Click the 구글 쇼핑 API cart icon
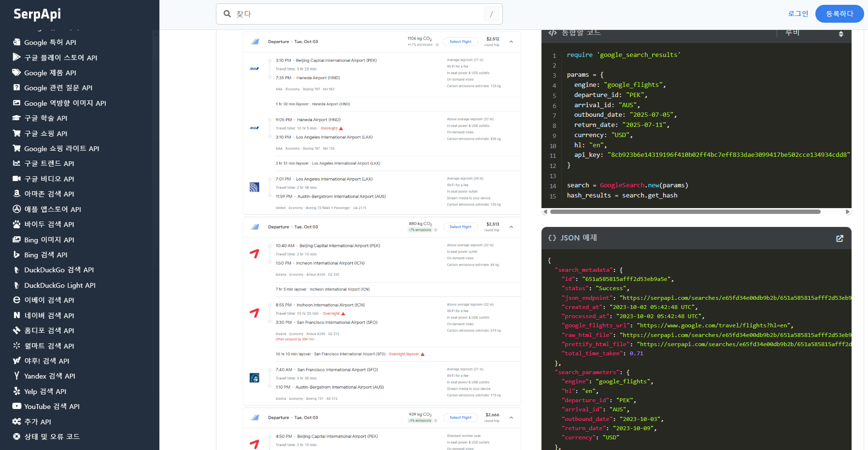Image resolution: width=868 pixels, height=450 pixels. tap(16, 133)
